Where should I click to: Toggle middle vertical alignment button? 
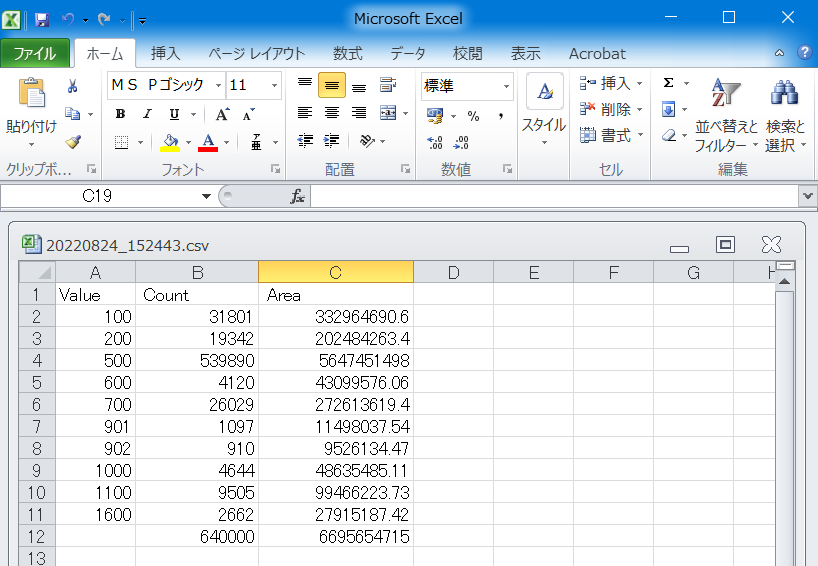332,86
